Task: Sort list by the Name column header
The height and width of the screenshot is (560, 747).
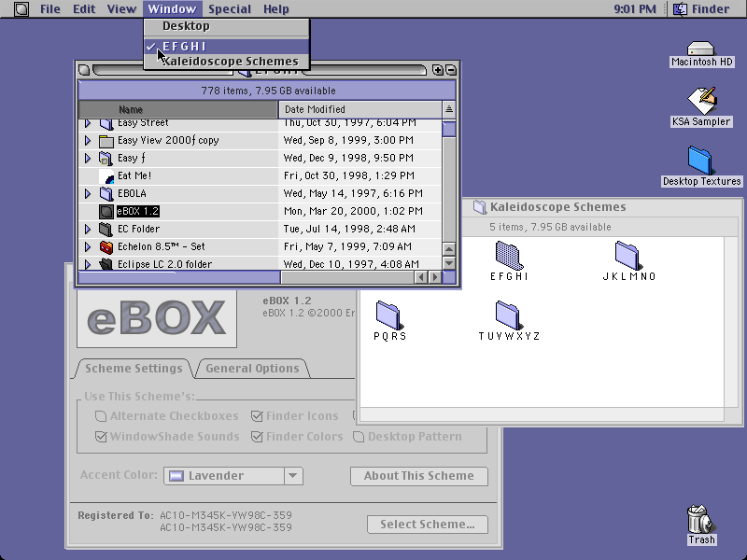Action: (x=178, y=109)
